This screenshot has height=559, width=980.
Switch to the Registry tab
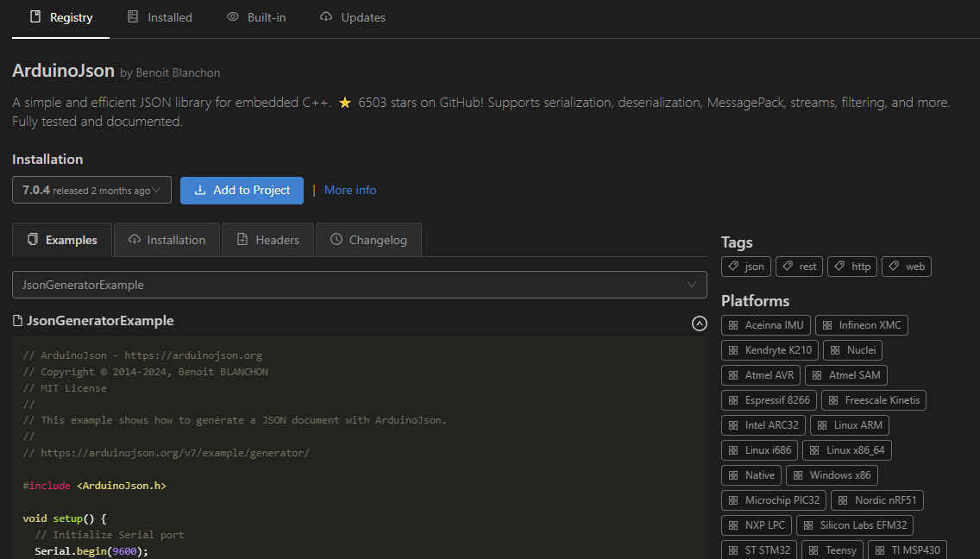click(60, 17)
